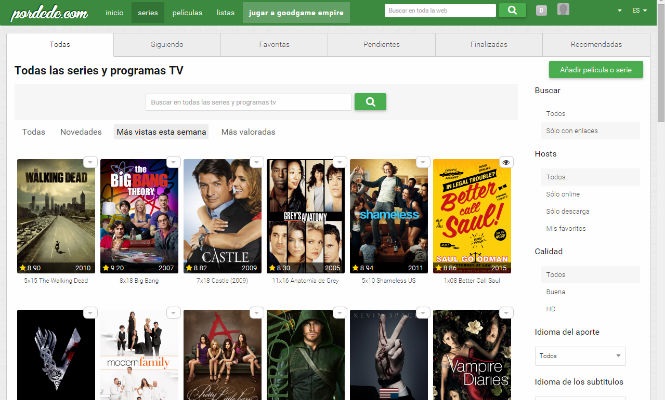Open status dropdown on Arrow poster
The image size is (665, 400).
340,313
